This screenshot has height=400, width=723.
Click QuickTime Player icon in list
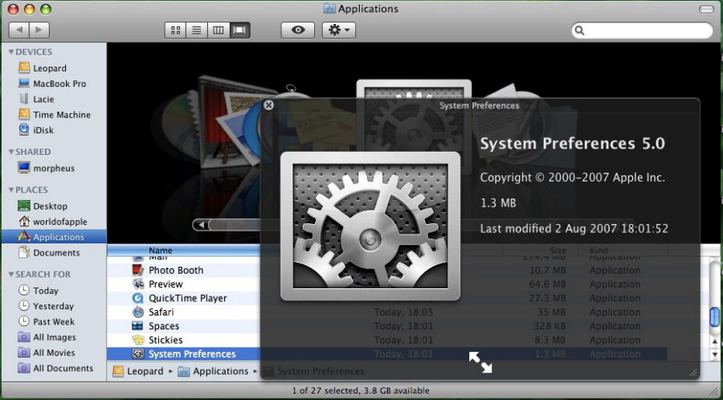(138, 298)
